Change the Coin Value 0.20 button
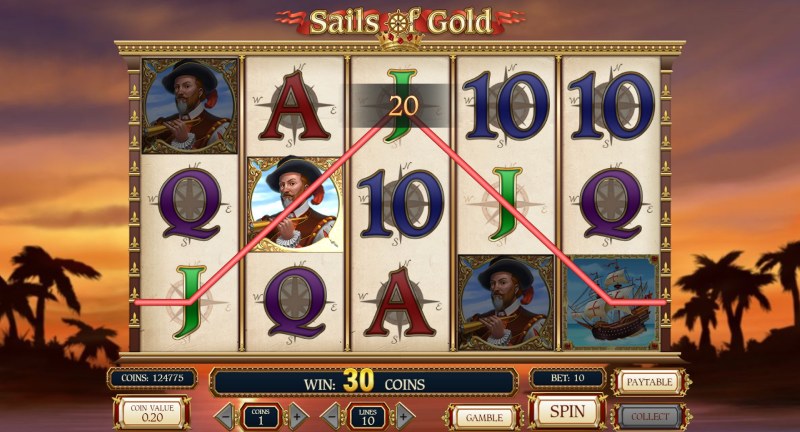 click(152, 413)
